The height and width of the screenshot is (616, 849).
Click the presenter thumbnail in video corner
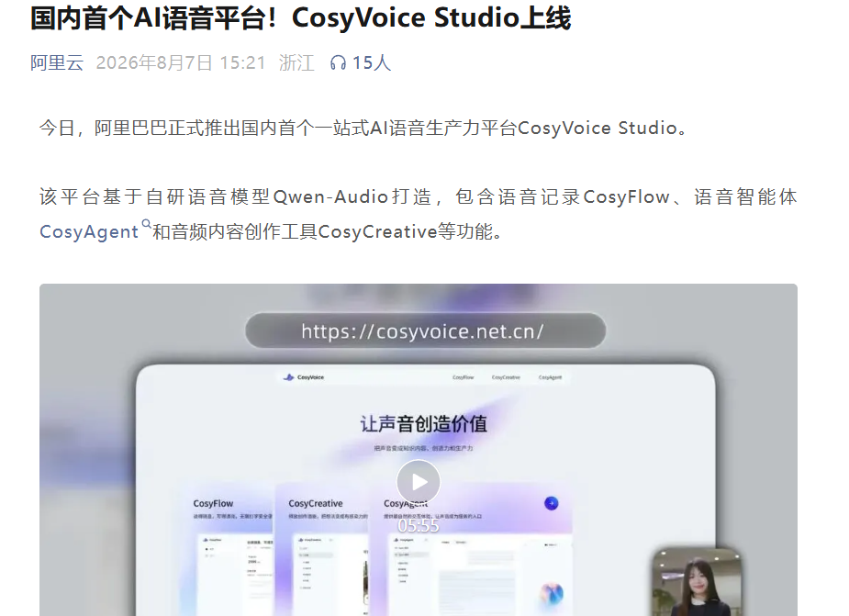click(x=697, y=582)
